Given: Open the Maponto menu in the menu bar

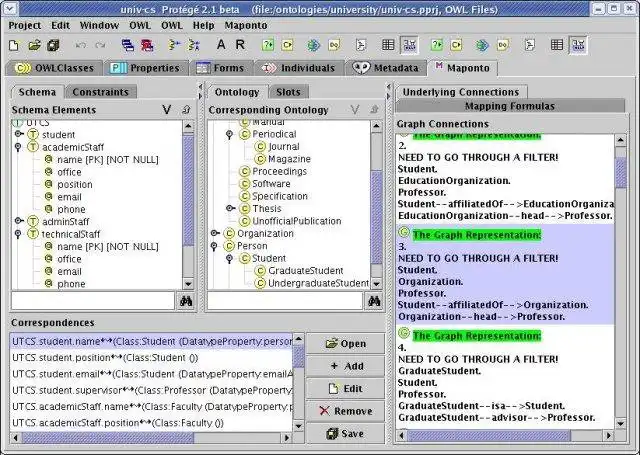Looking at the screenshot, I should [246, 25].
